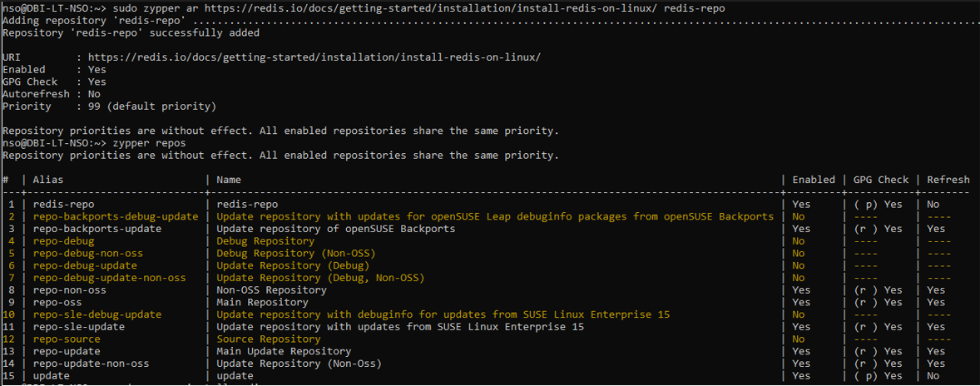Image resolution: width=980 pixels, height=386 pixels.
Task: Click the 'Priority : 99 (default priority)' line
Action: pyautogui.click(x=109, y=106)
